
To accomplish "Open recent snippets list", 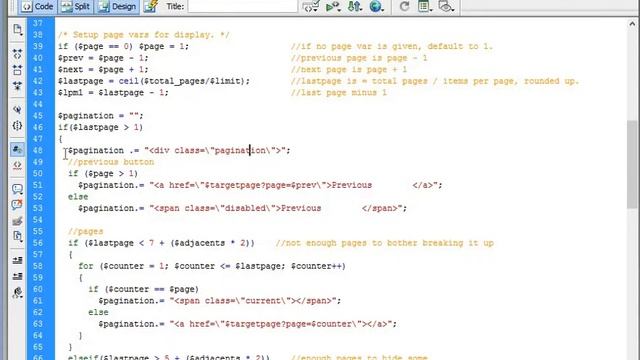I will click(17, 236).
